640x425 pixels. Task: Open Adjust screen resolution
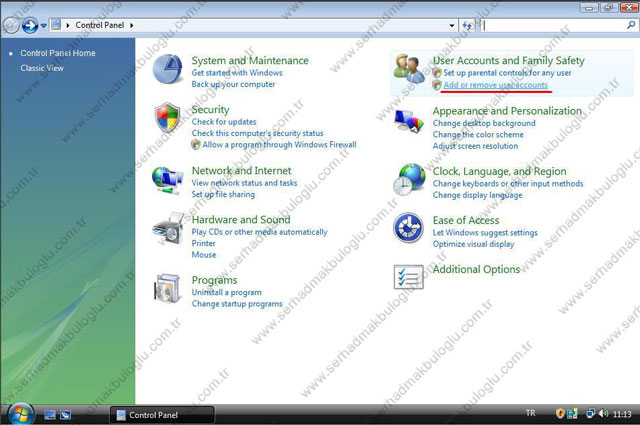click(476, 146)
